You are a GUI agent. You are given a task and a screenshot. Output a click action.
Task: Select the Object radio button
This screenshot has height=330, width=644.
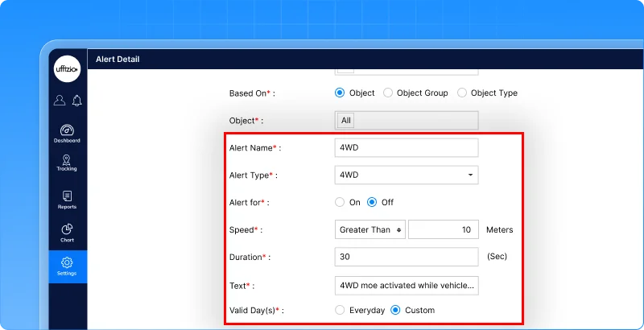pyautogui.click(x=340, y=93)
